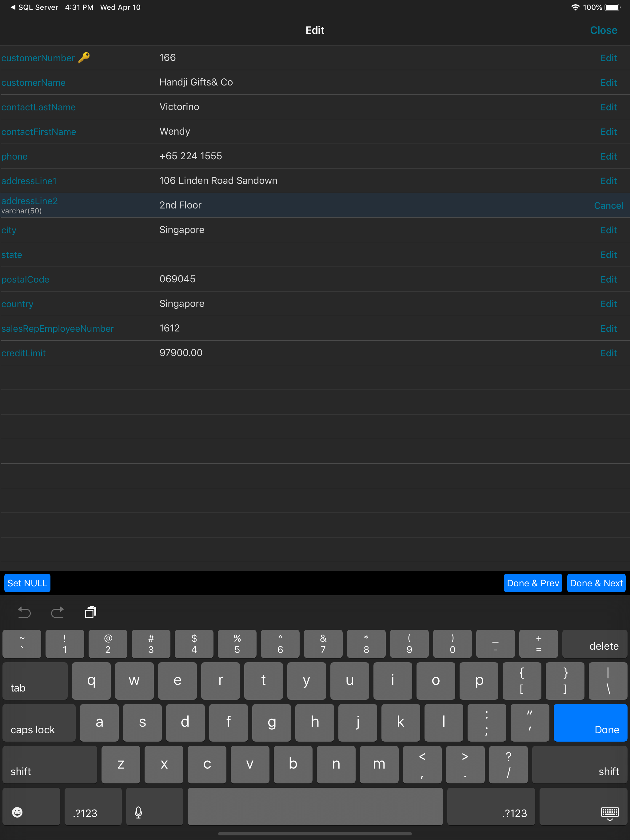The width and height of the screenshot is (630, 840).
Task: Cancel editing addressLine2 row
Action: click(608, 205)
